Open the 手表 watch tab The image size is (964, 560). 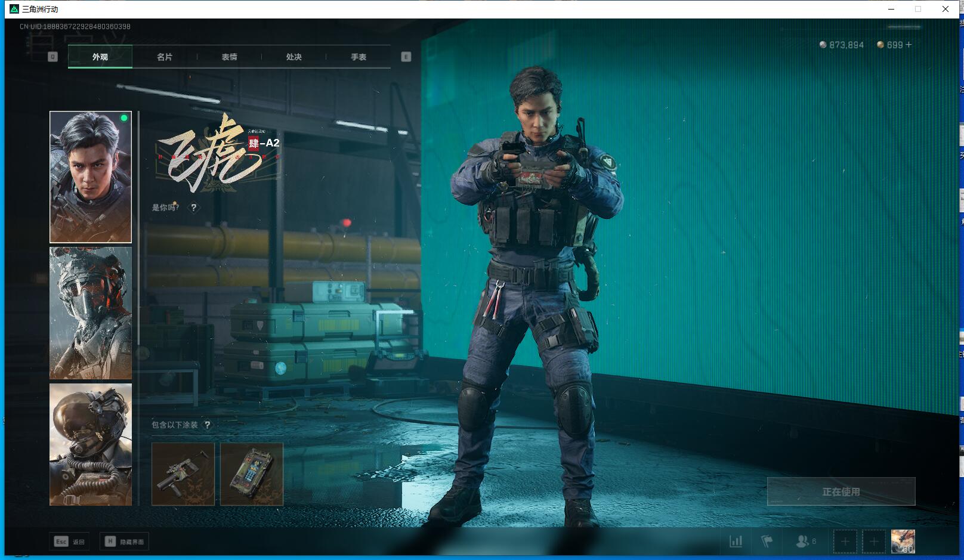pyautogui.click(x=358, y=57)
